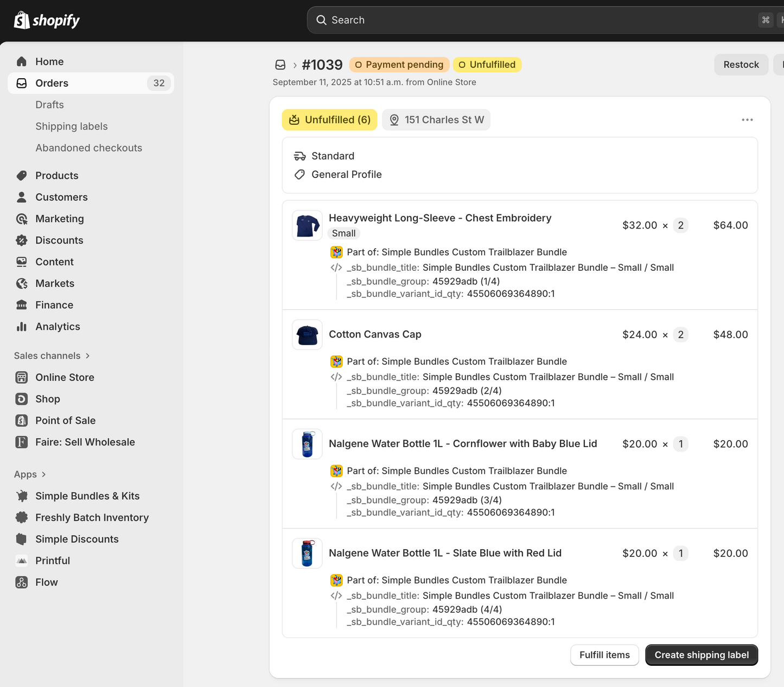Click the Printful app icon
The width and height of the screenshot is (784, 687).
click(22, 561)
